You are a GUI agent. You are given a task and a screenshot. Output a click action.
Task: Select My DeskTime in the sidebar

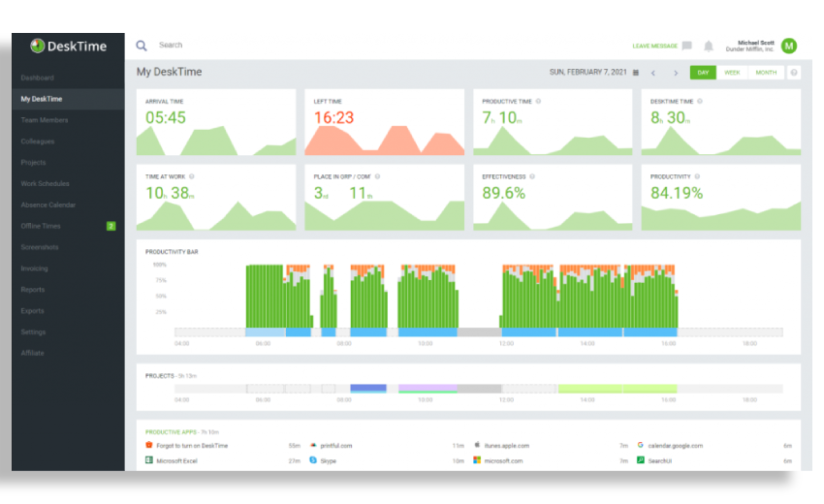point(68,99)
